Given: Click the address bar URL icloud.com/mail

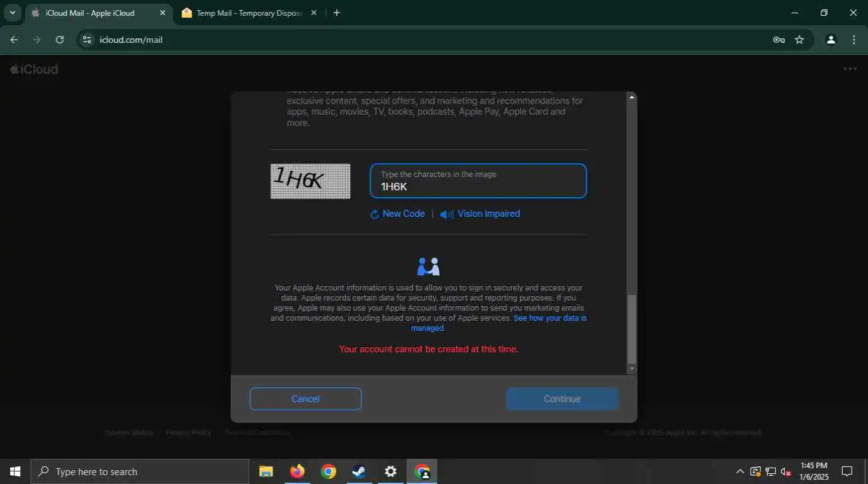Looking at the screenshot, I should pos(131,40).
